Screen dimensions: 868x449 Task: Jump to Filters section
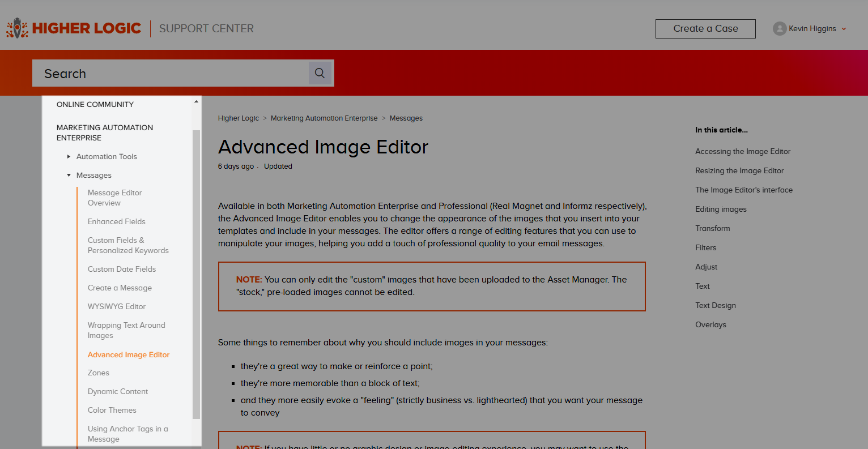pyautogui.click(x=706, y=247)
